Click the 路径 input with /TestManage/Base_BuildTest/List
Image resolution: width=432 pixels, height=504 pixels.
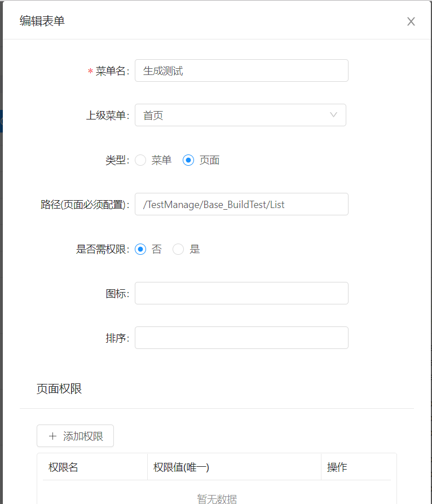pyautogui.click(x=241, y=205)
